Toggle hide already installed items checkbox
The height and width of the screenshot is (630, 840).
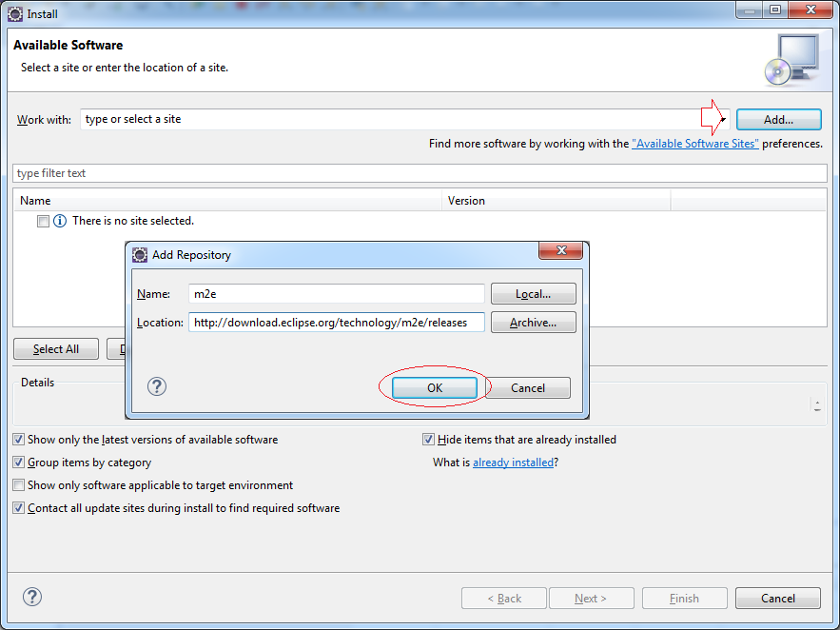click(x=428, y=440)
